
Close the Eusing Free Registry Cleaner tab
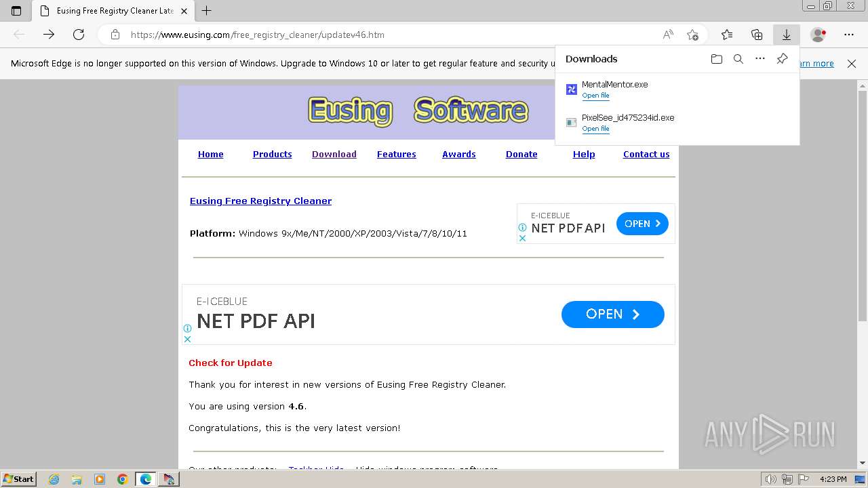click(x=184, y=11)
